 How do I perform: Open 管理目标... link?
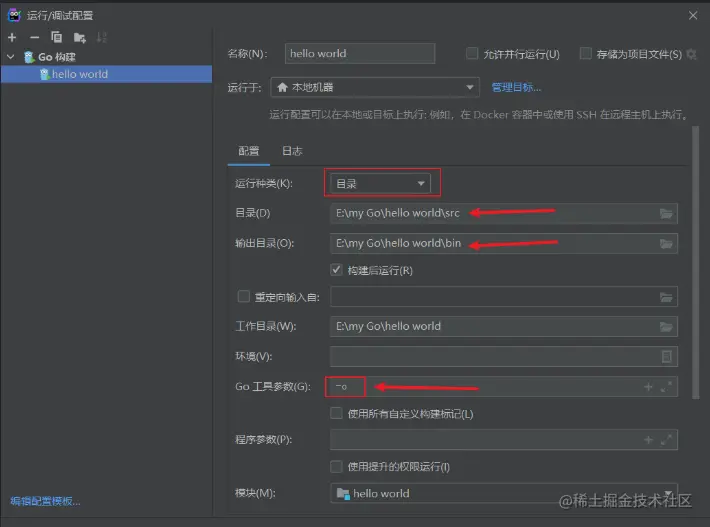click(x=516, y=87)
